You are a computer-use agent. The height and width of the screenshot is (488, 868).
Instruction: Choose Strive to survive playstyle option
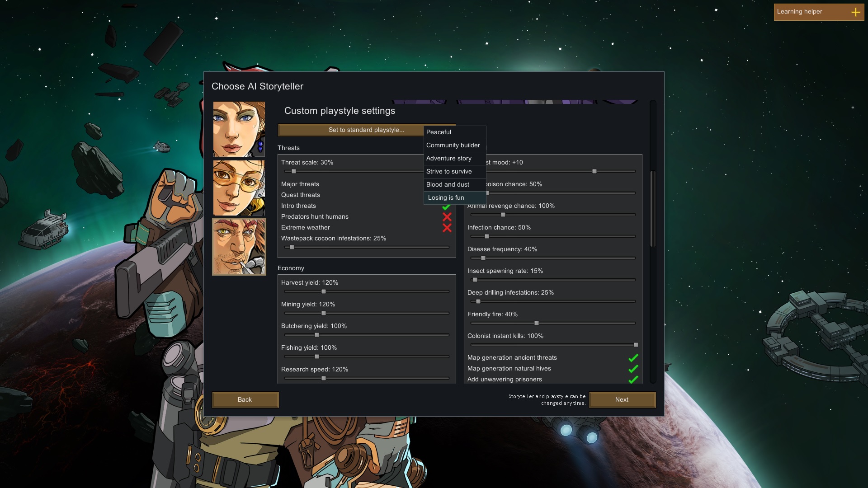click(x=455, y=171)
